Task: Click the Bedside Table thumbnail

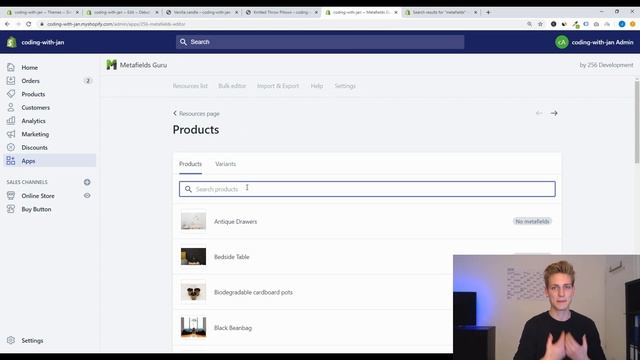Action: tap(193, 257)
